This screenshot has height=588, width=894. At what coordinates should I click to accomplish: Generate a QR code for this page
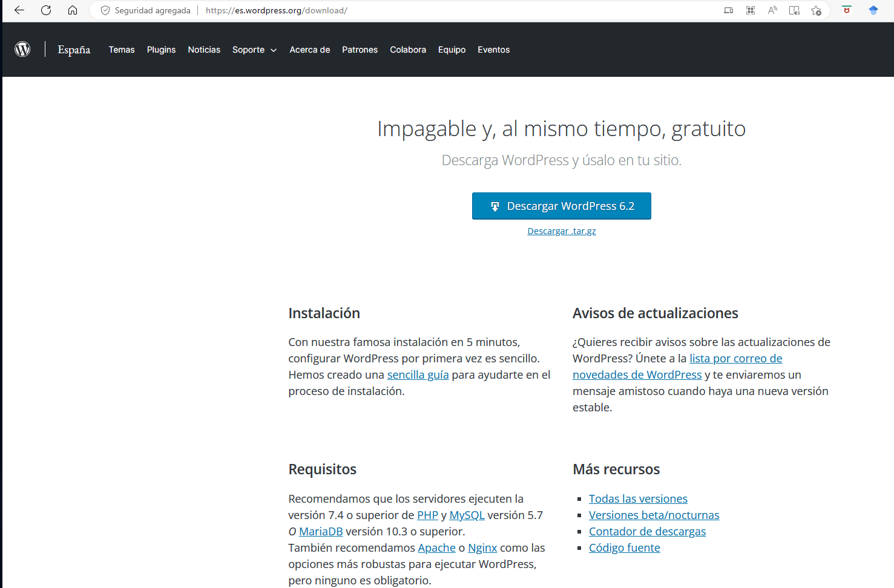coord(750,10)
